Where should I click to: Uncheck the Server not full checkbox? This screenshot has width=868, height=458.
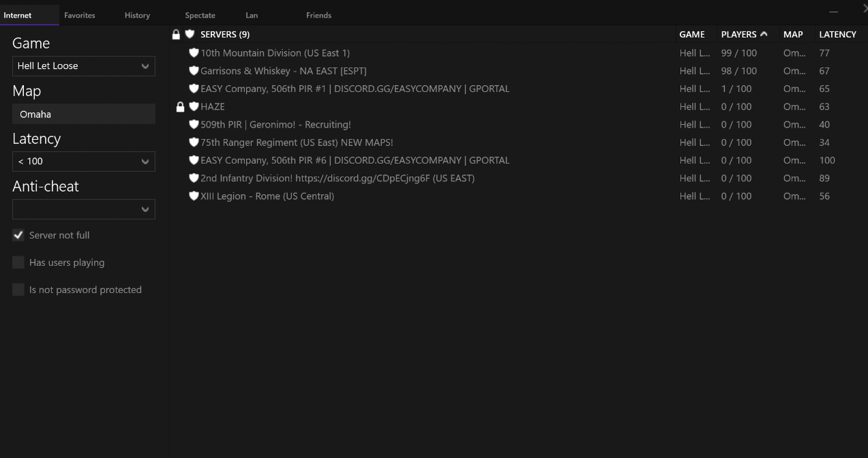(x=18, y=235)
